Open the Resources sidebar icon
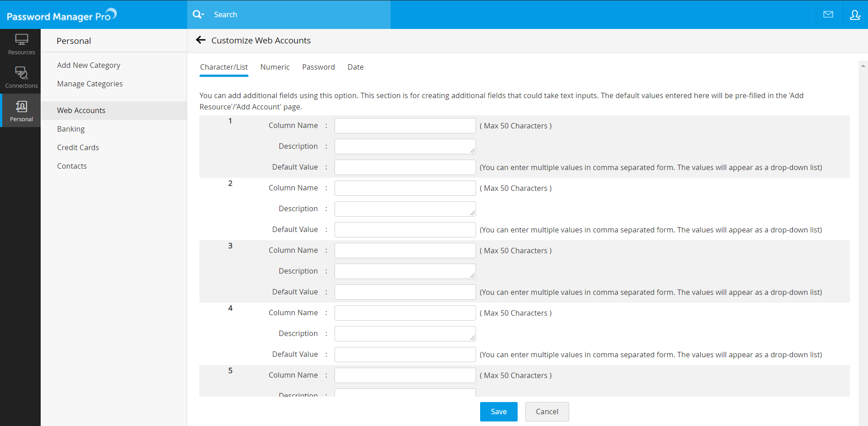This screenshot has width=868, height=426. click(21, 44)
